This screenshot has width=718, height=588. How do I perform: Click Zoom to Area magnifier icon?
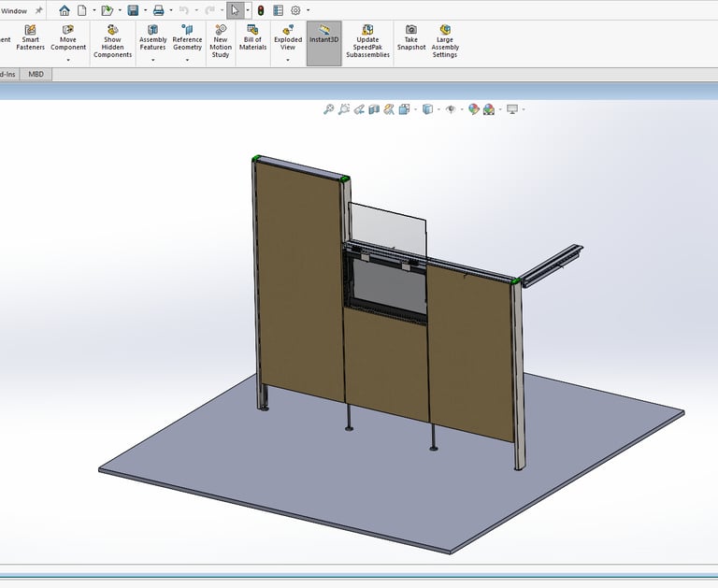click(344, 109)
